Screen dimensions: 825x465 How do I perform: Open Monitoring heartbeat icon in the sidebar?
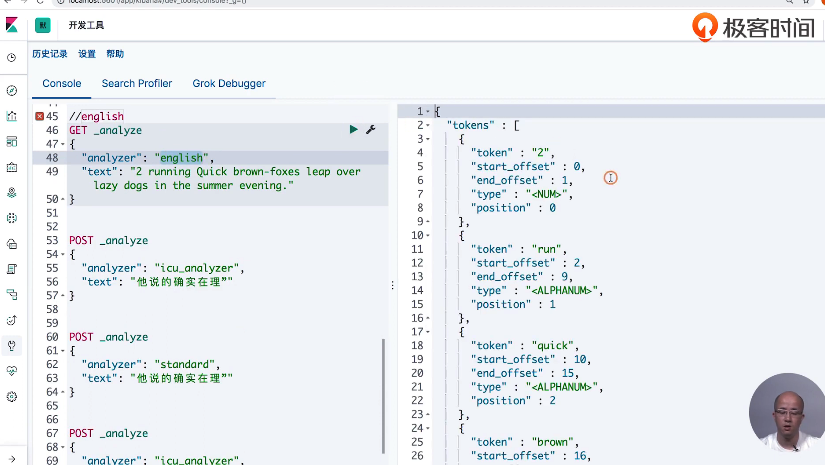[x=12, y=370]
